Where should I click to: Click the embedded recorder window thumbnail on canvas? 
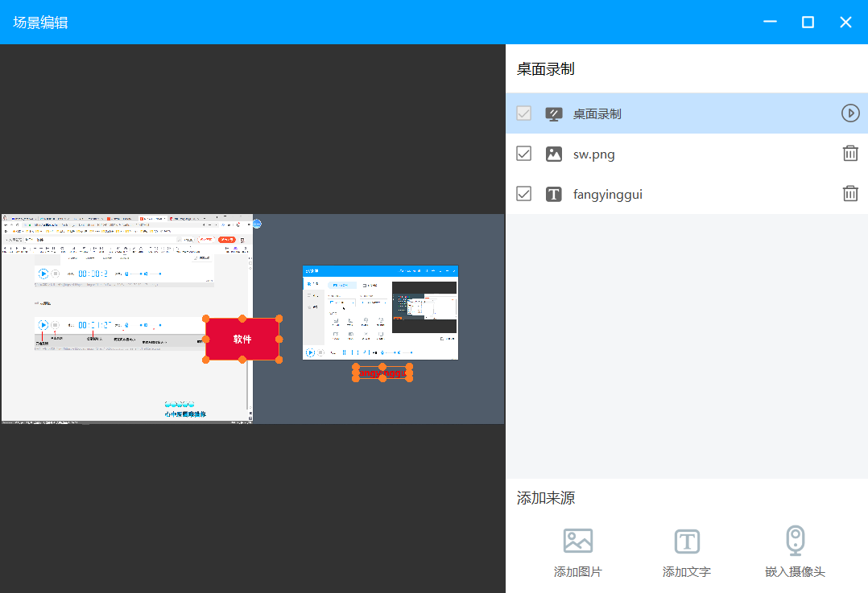(x=380, y=312)
